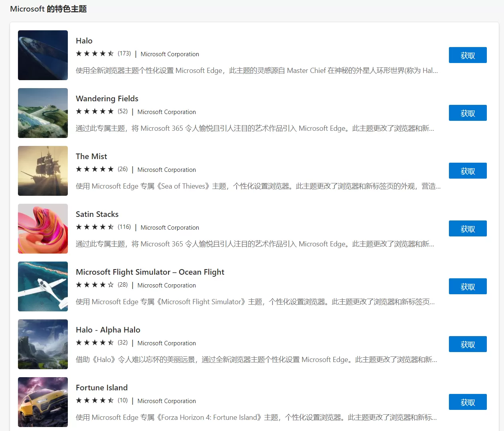The width and height of the screenshot is (504, 431).
Task: Click the (26) review count
Action: tap(123, 169)
